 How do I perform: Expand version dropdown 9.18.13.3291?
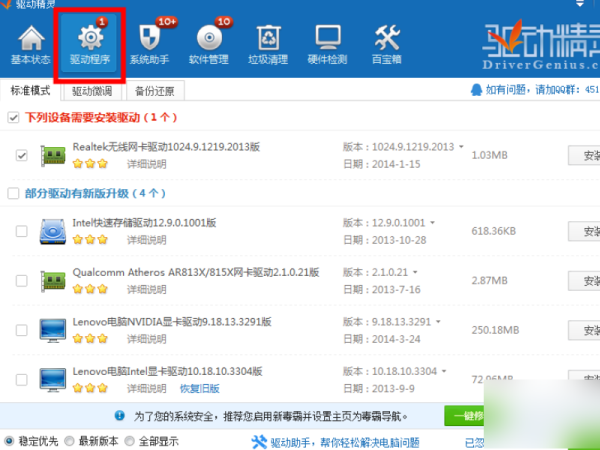[438, 321]
